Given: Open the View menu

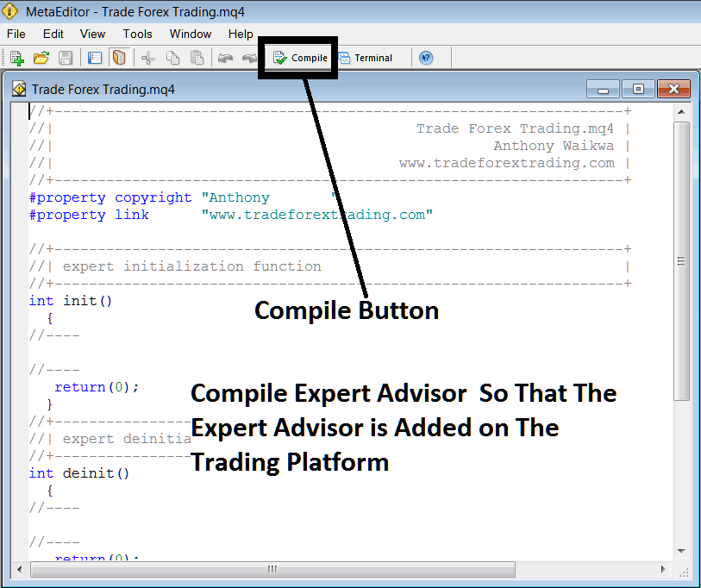Looking at the screenshot, I should pyautogui.click(x=92, y=34).
